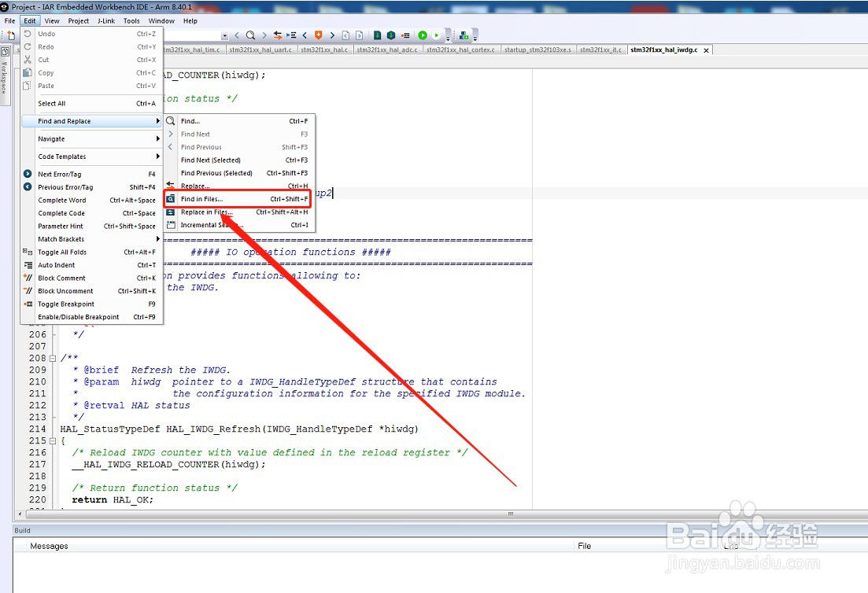Choose Block Uncomment in the Edit menu
The width and height of the screenshot is (868, 593).
tap(91, 292)
